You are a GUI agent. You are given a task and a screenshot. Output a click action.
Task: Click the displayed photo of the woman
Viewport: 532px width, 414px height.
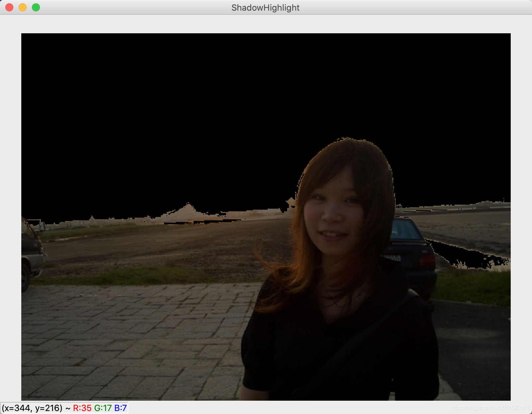(x=266, y=217)
